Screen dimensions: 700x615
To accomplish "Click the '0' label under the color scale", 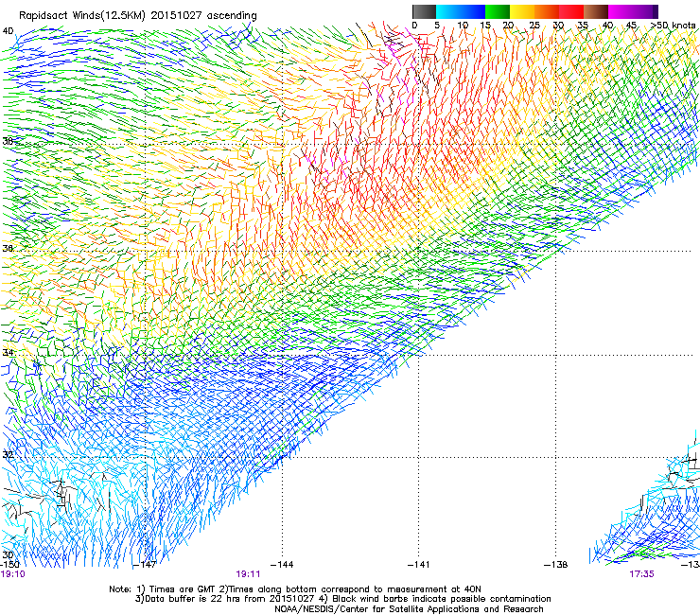I will tap(414, 26).
